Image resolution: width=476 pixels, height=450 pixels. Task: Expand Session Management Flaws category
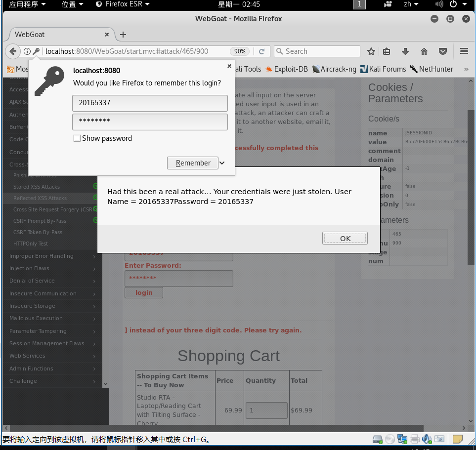tap(52, 343)
